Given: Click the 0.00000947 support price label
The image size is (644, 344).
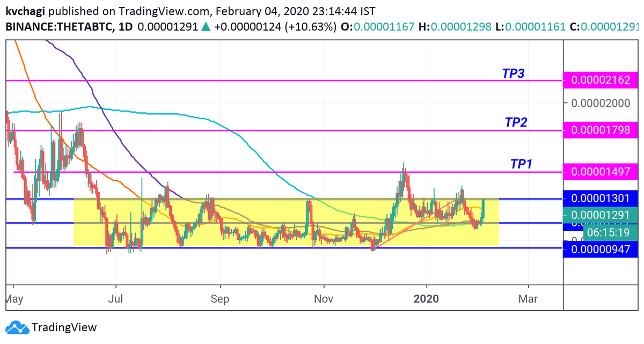Looking at the screenshot, I should (601, 248).
